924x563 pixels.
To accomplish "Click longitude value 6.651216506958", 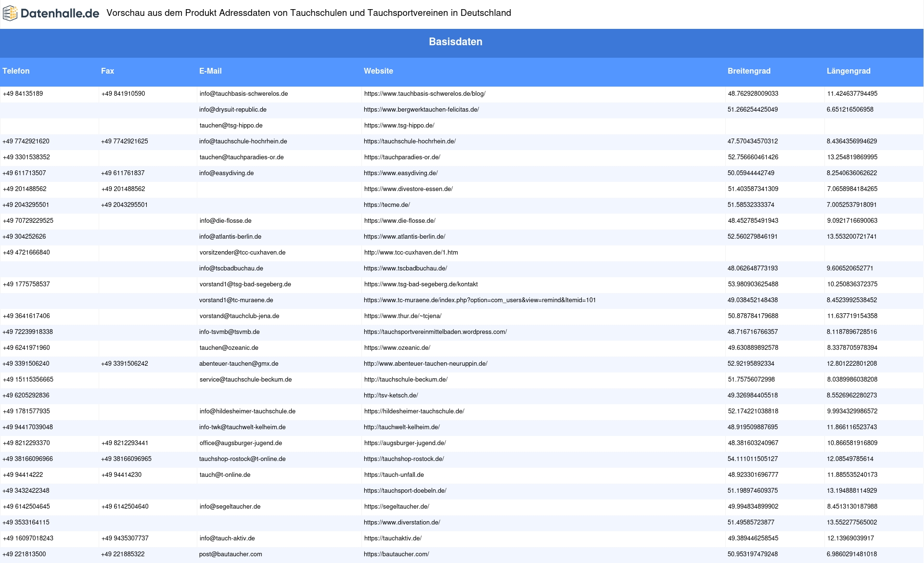I will click(x=850, y=110).
